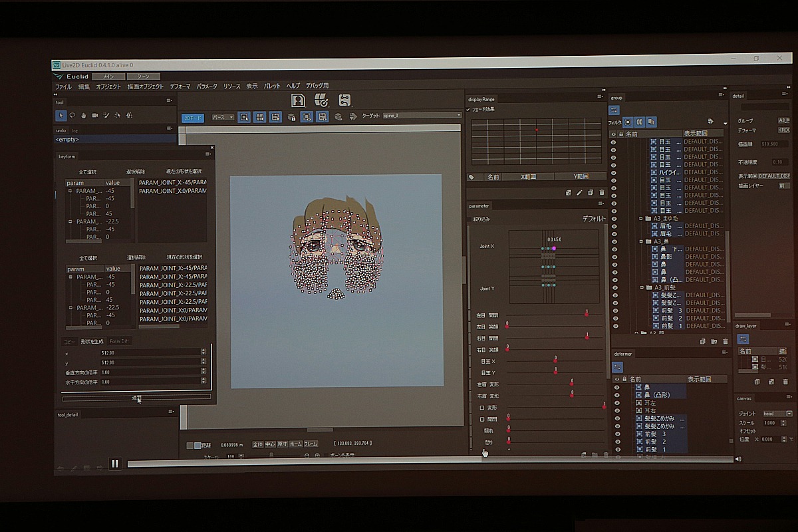Toggle the 2Dモード button
The width and height of the screenshot is (798, 532).
(x=193, y=118)
